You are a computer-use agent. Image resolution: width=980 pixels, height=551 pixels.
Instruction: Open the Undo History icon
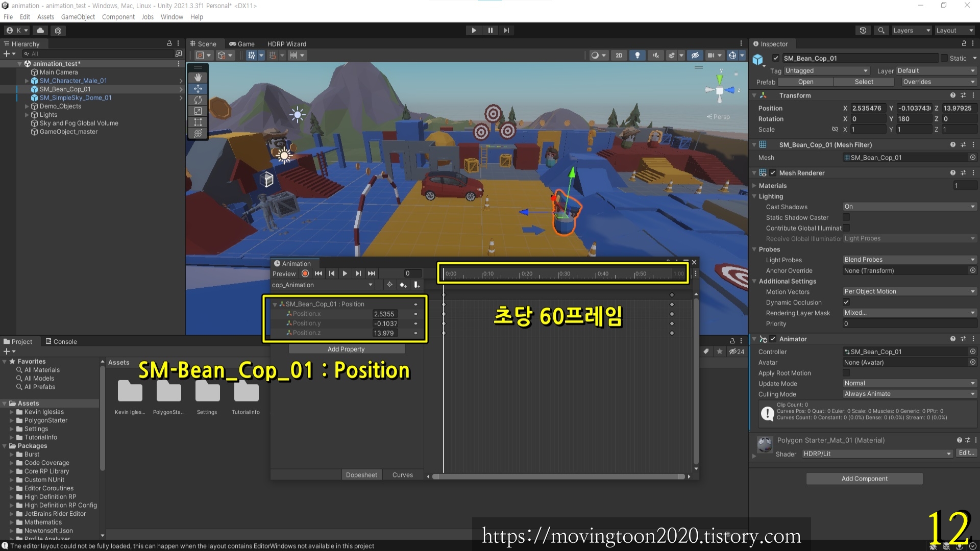click(863, 31)
